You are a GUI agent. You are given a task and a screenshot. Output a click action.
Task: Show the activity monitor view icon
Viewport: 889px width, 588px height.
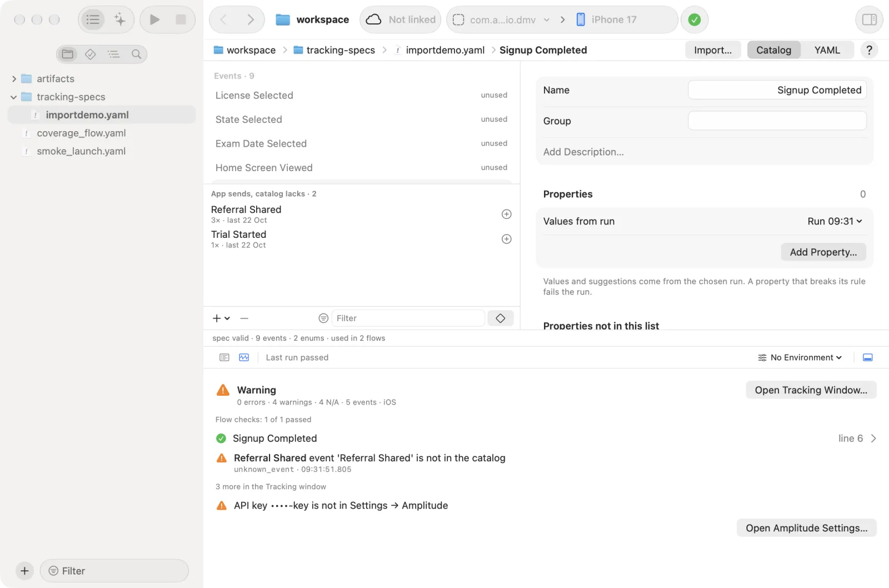click(244, 357)
